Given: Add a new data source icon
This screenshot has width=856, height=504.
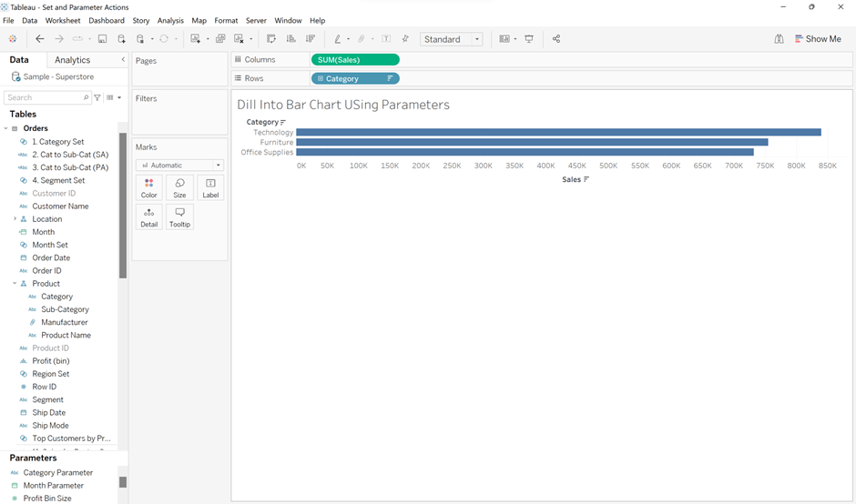Looking at the screenshot, I should (x=121, y=39).
